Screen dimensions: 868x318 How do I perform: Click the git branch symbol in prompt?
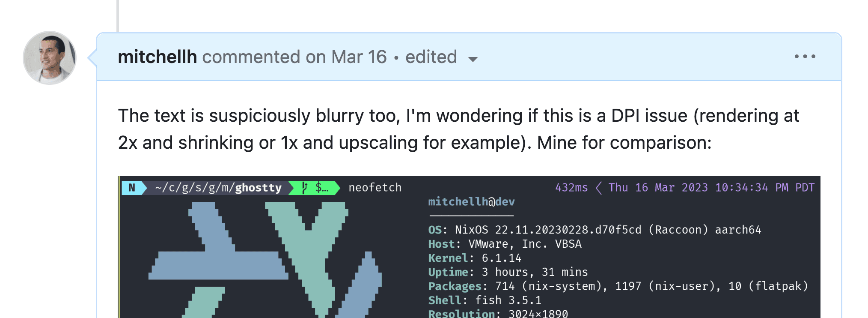[x=305, y=188]
